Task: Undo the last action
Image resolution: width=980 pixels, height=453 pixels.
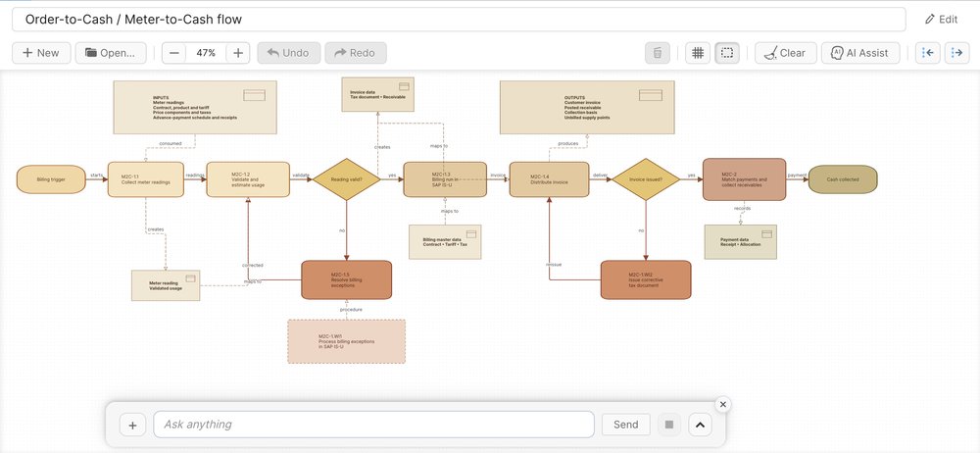Action: coord(289,53)
